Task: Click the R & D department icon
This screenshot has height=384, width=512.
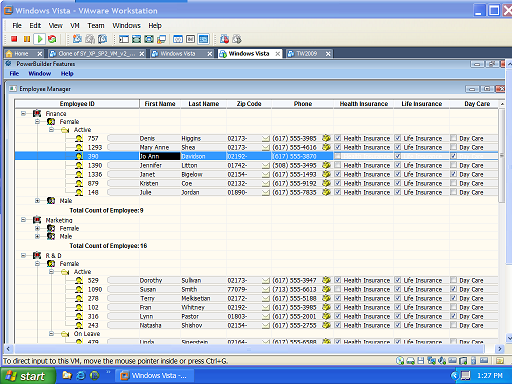Action: [x=37, y=255]
